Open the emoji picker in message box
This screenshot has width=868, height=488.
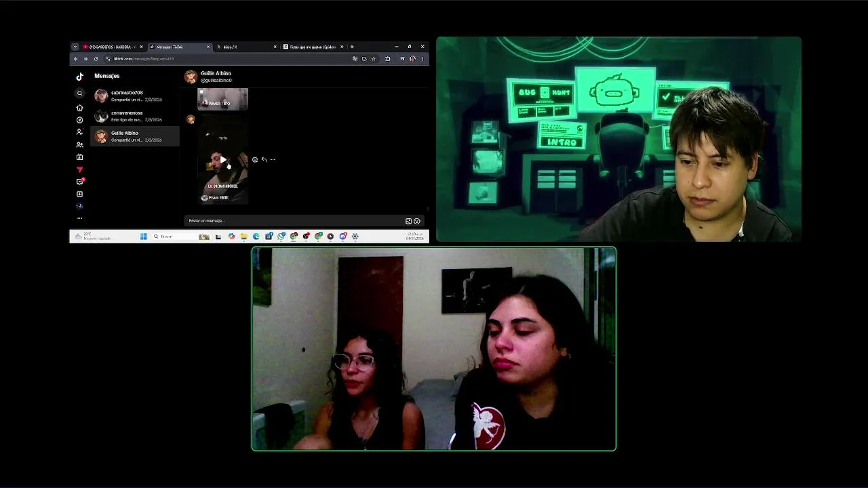click(x=416, y=221)
